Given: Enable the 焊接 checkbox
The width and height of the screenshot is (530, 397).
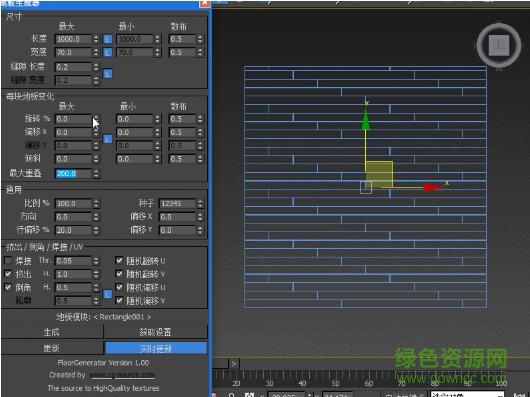Looking at the screenshot, I should [x=8, y=260].
